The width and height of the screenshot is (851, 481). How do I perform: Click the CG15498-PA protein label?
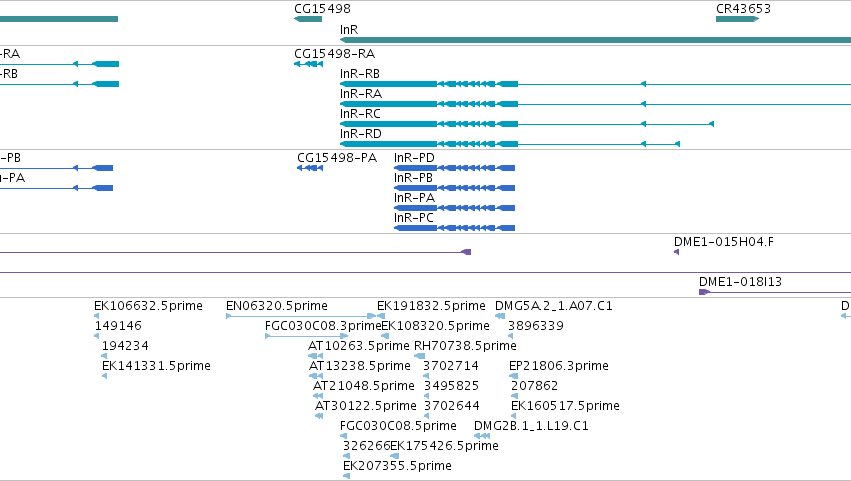337,158
